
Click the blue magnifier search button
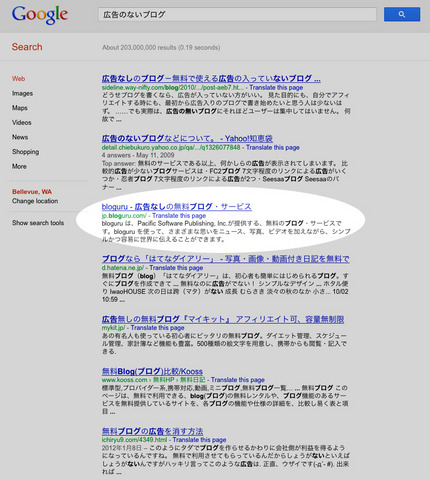pos(402,14)
